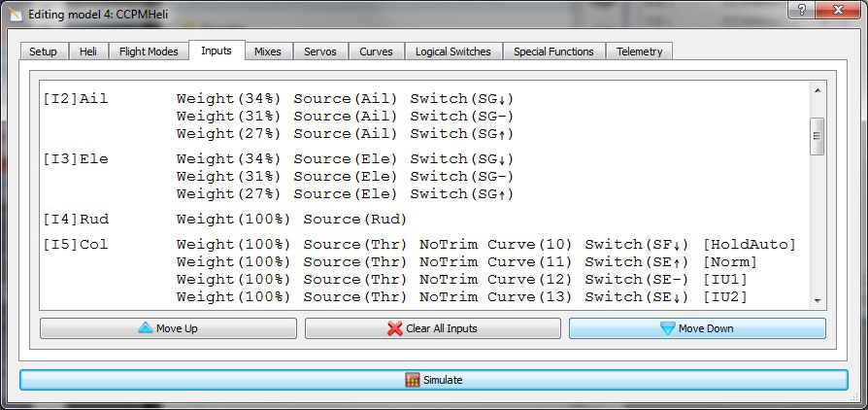
Task: Select Curve(13) Switch(SE↓) line
Action: pos(462,297)
